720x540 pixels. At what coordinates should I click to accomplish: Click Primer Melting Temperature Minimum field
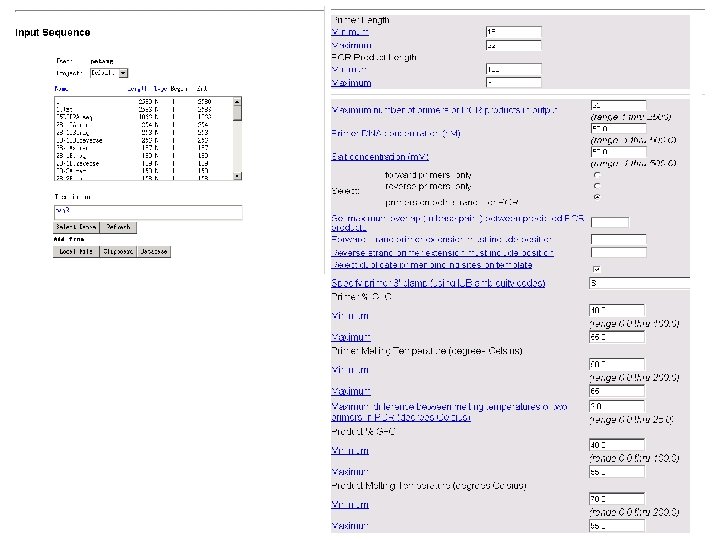pyautogui.click(x=617, y=365)
